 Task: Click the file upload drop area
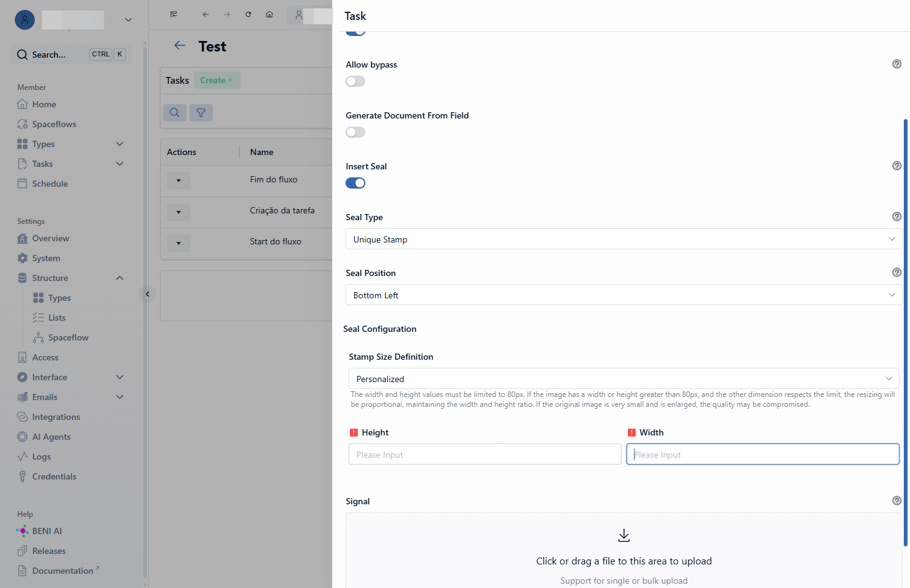click(x=624, y=551)
